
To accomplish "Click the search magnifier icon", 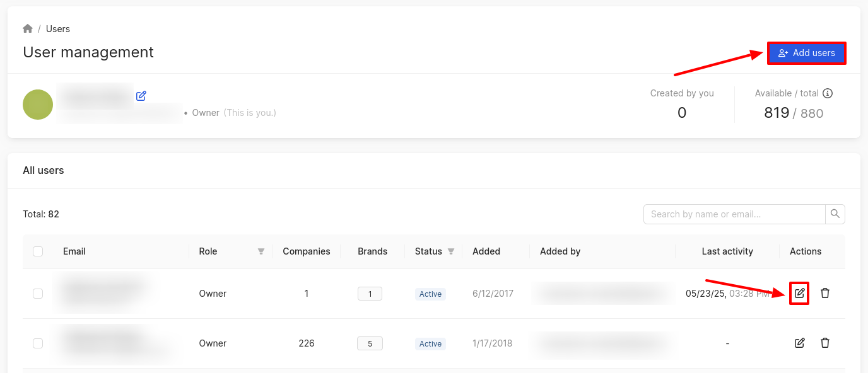I will click(835, 214).
